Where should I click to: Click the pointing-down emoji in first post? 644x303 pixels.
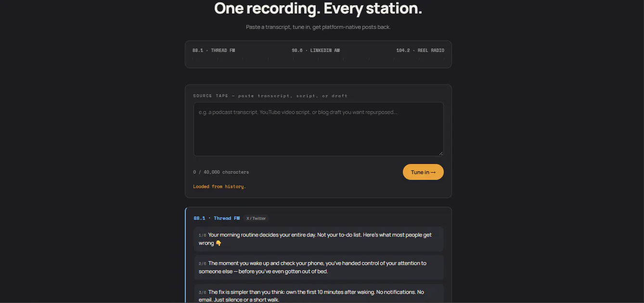click(x=219, y=243)
